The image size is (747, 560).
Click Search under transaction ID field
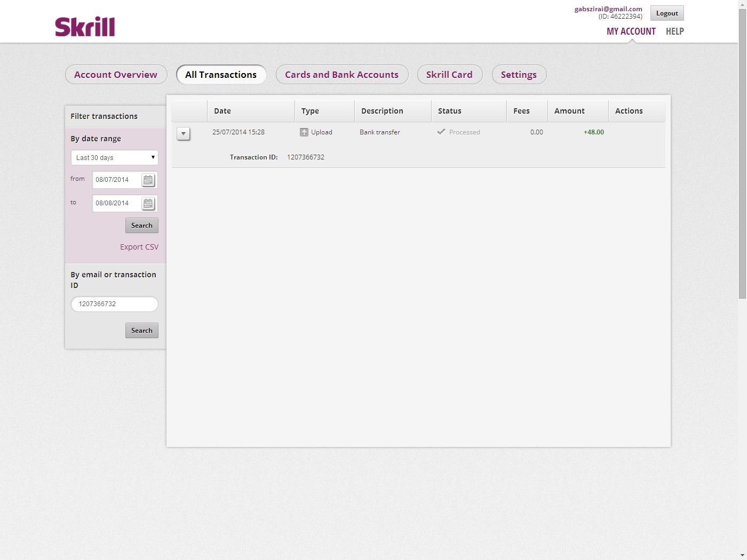[x=142, y=331]
